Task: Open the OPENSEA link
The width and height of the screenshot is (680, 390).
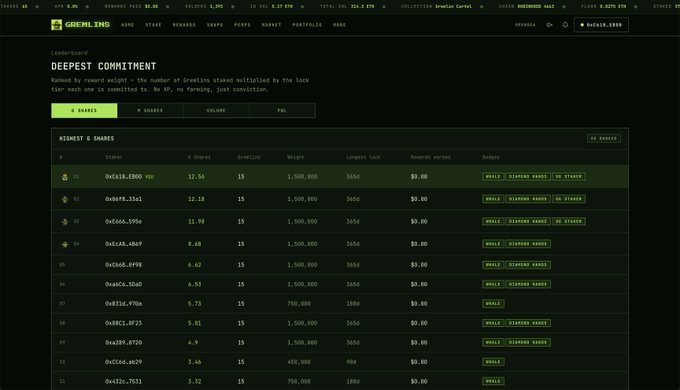Action: (525, 25)
